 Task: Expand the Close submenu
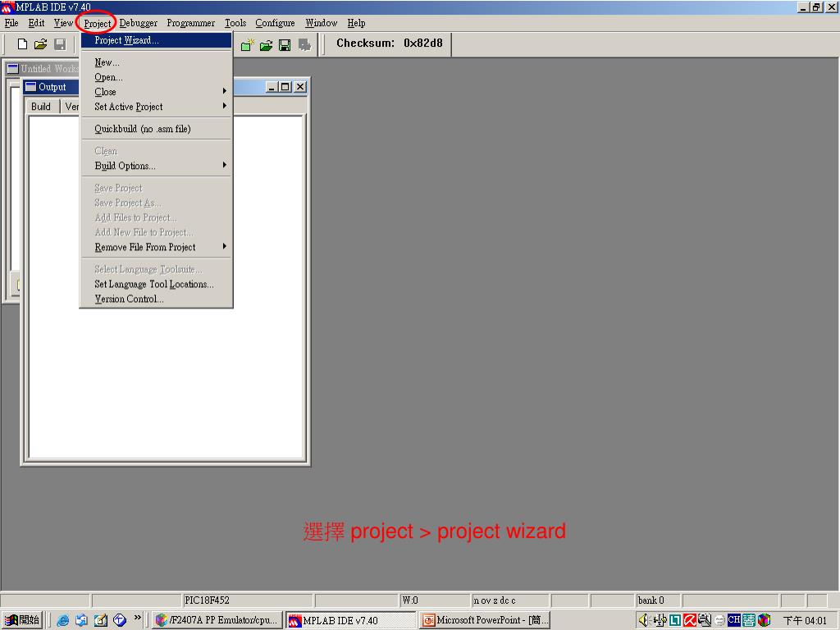pyautogui.click(x=156, y=92)
